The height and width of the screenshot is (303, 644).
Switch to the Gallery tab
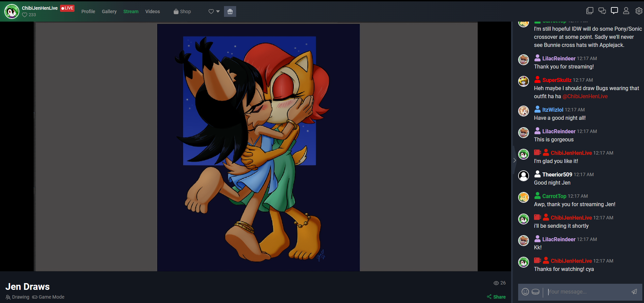pos(109,11)
